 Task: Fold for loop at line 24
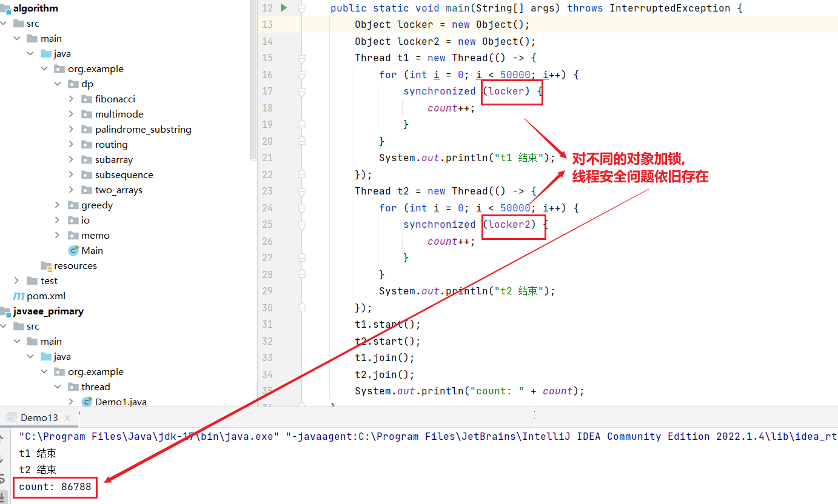(x=301, y=208)
